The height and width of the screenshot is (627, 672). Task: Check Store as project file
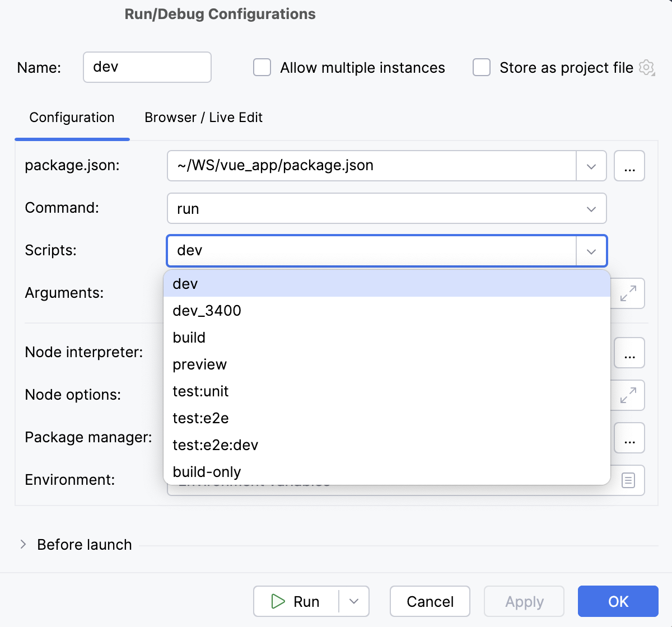481,67
